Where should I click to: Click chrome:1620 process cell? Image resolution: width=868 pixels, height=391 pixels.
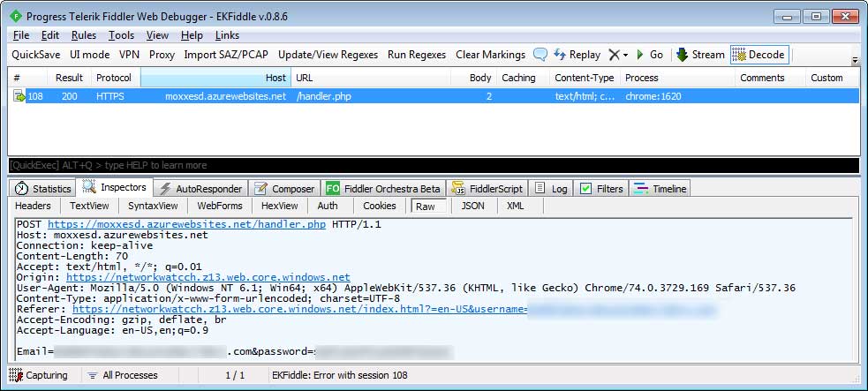tap(653, 96)
